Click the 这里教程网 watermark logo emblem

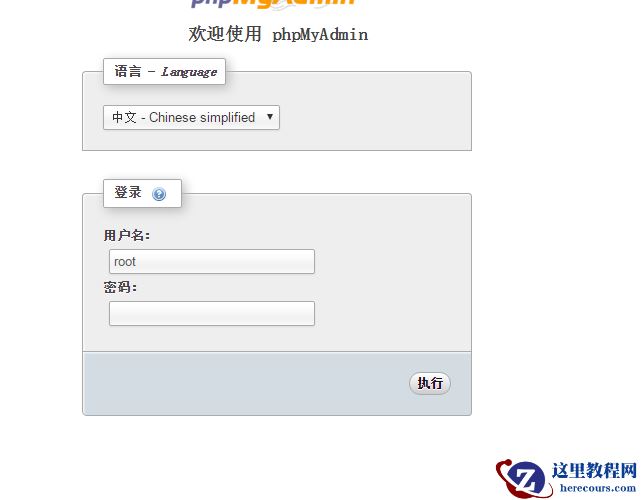(x=522, y=478)
